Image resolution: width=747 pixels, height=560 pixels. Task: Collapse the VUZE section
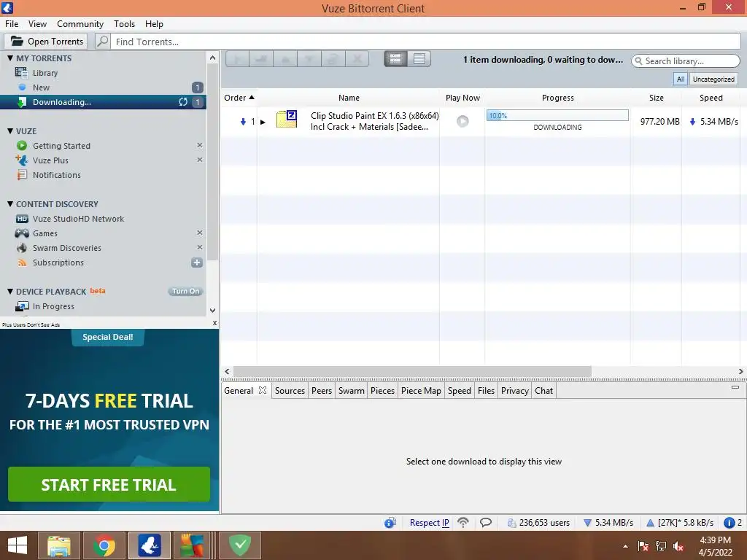(10, 131)
